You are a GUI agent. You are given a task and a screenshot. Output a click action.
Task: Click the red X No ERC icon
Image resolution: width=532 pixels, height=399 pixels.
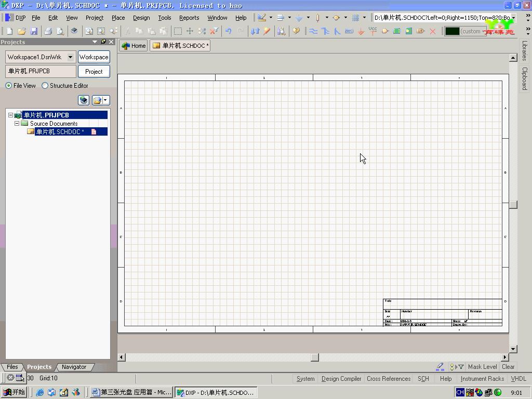433,31
